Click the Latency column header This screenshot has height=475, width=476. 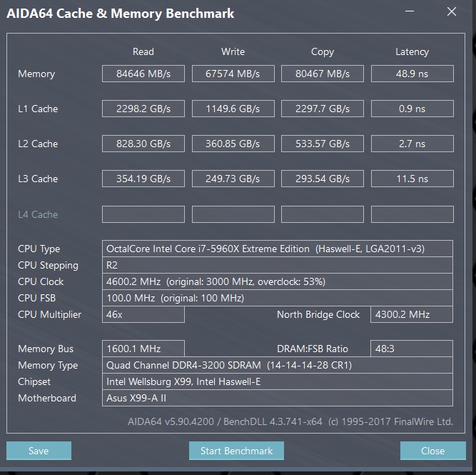pos(412,52)
